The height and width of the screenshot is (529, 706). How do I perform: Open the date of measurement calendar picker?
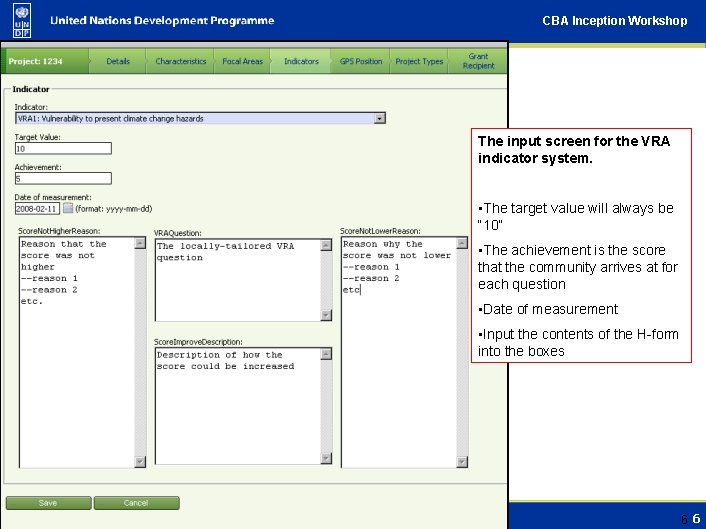pyautogui.click(x=68, y=208)
